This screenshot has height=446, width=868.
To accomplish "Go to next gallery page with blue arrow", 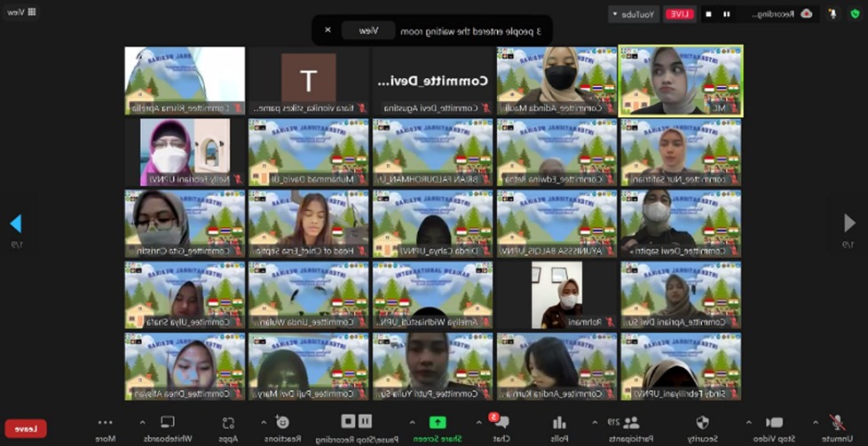I will [15, 223].
